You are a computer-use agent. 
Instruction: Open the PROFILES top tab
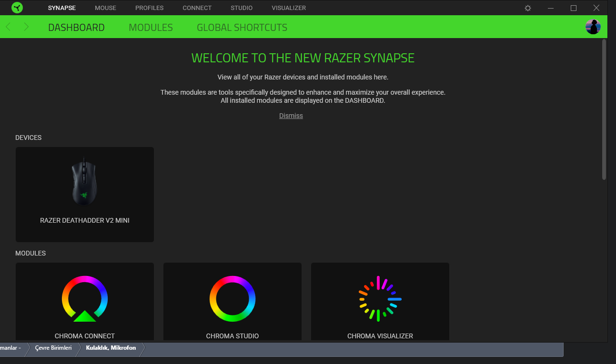(x=149, y=8)
